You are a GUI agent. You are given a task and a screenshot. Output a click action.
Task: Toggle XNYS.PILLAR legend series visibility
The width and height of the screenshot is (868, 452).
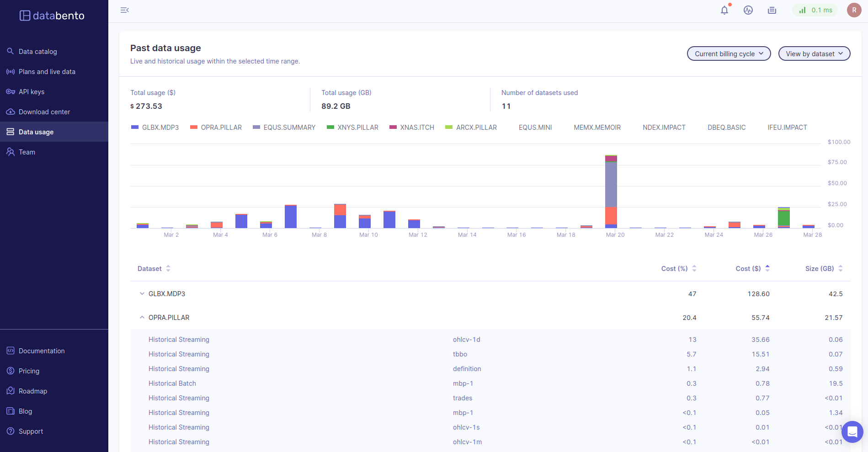[352, 128]
